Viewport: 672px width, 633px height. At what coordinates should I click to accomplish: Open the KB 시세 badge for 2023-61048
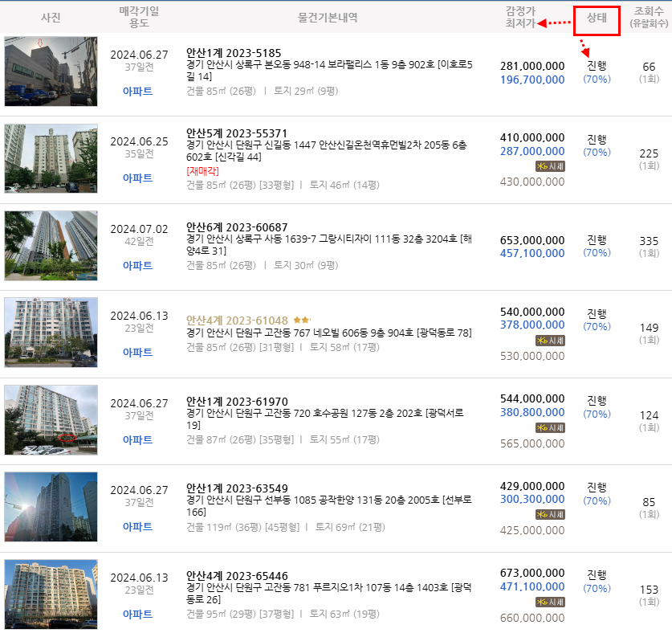pos(550,341)
